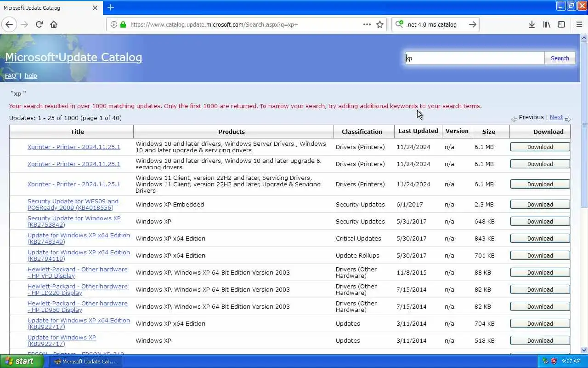Open Update for XP x64 Edition KB2748349
Image resolution: width=588 pixels, height=368 pixels.
pyautogui.click(x=79, y=238)
